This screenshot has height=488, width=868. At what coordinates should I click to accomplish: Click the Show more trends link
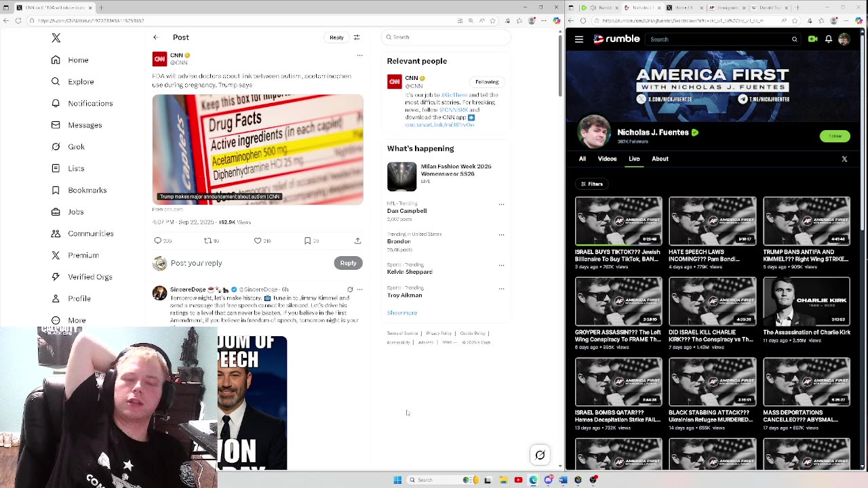click(x=402, y=313)
